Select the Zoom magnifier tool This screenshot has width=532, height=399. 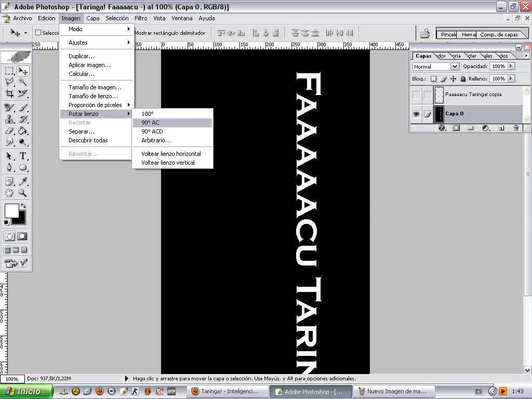[23, 193]
